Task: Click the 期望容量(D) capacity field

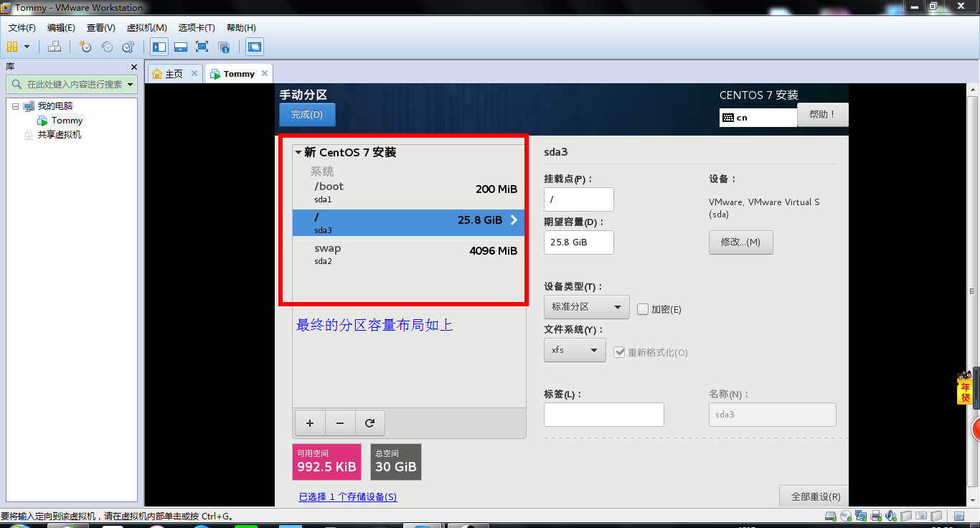Action: coord(579,242)
